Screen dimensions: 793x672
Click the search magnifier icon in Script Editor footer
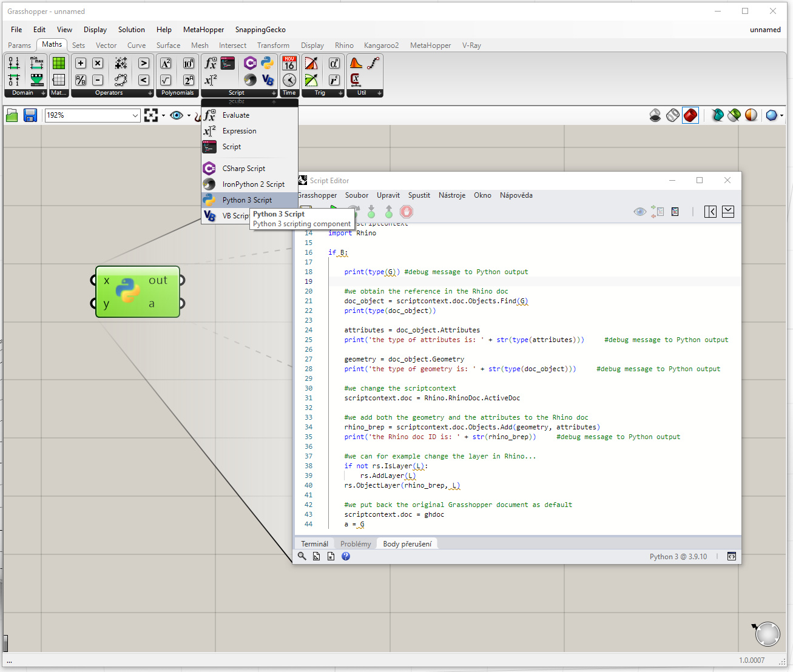coord(302,556)
